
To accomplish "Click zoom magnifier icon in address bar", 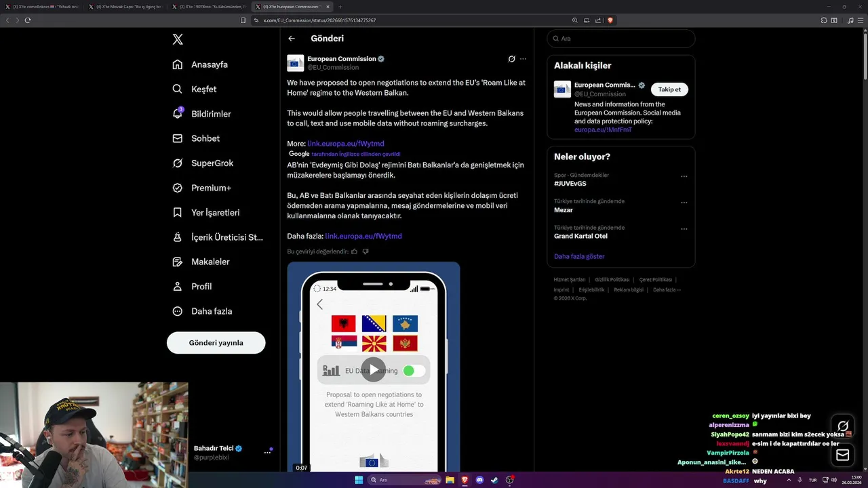I will pos(575,20).
